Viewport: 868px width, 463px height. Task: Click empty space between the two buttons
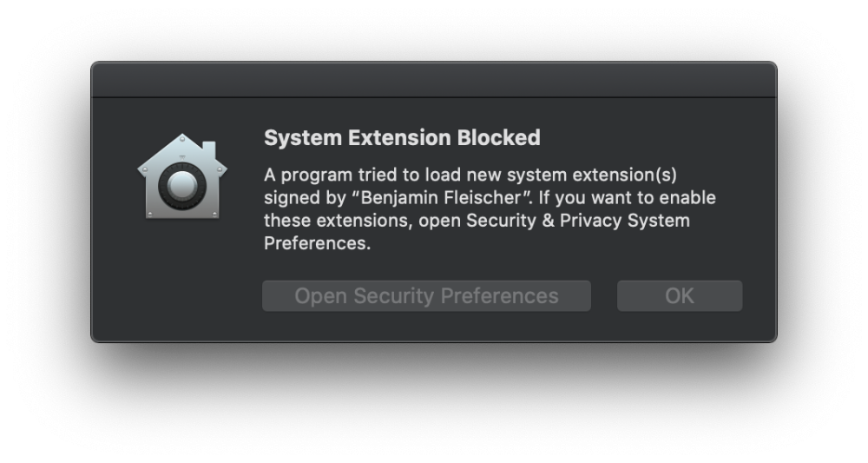[x=604, y=296]
